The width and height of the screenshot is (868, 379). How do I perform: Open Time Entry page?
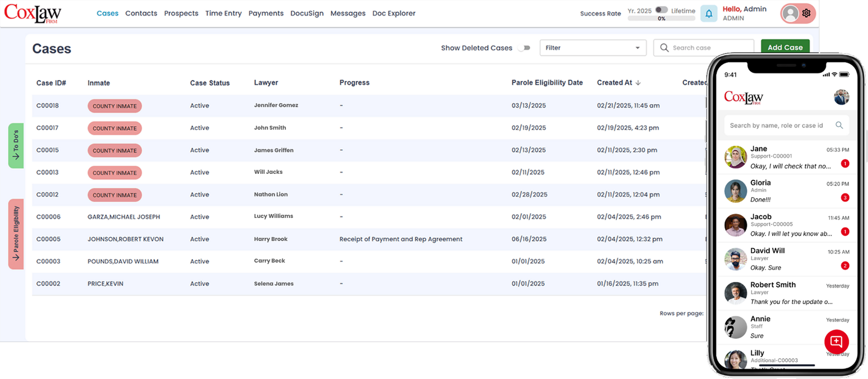(223, 13)
